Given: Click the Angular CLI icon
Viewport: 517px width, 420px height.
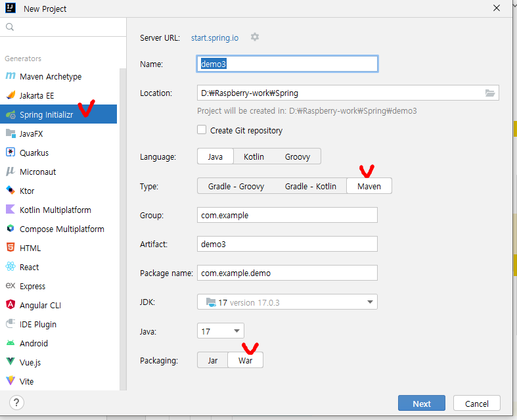Looking at the screenshot, I should pos(11,304).
